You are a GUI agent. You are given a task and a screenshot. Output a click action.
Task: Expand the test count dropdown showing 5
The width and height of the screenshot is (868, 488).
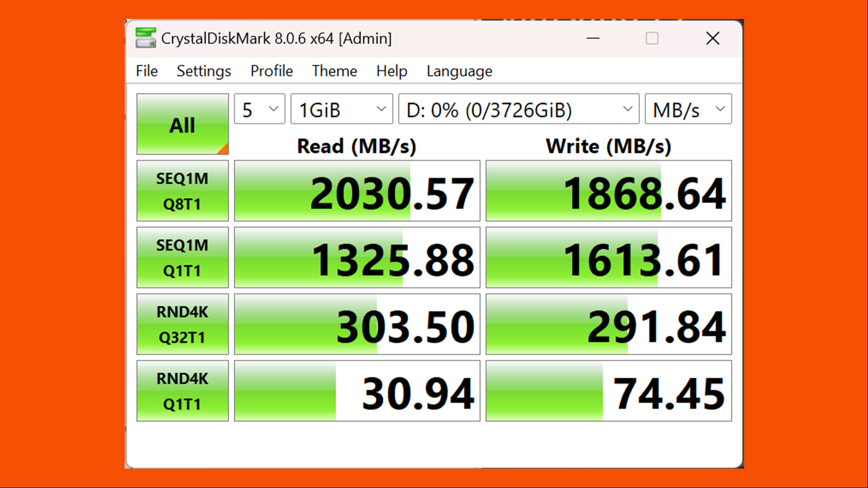pyautogui.click(x=259, y=109)
